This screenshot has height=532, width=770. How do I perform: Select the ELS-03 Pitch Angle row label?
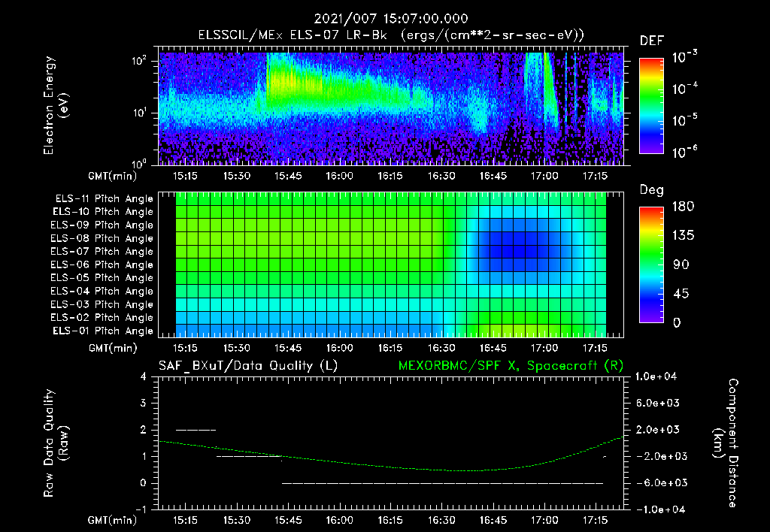[x=102, y=304]
